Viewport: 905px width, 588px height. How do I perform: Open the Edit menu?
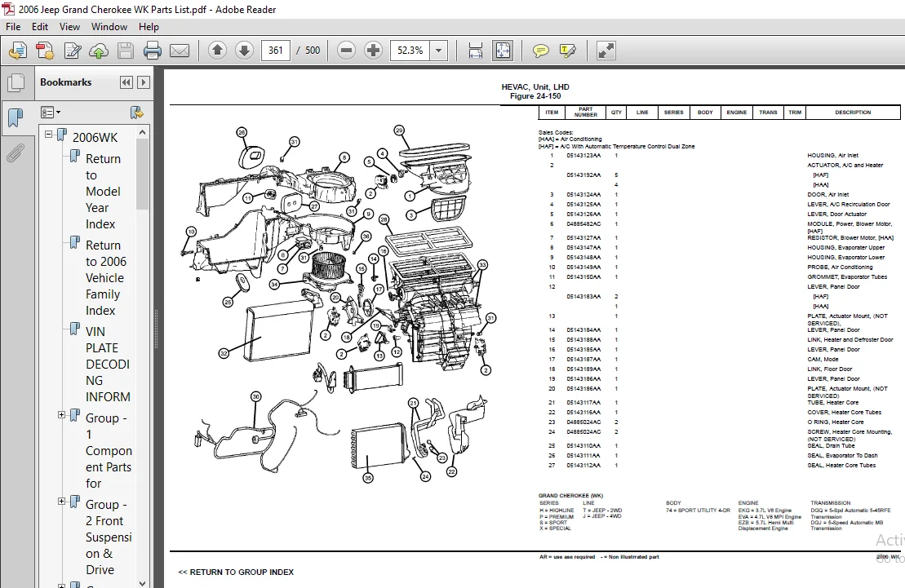(x=40, y=27)
